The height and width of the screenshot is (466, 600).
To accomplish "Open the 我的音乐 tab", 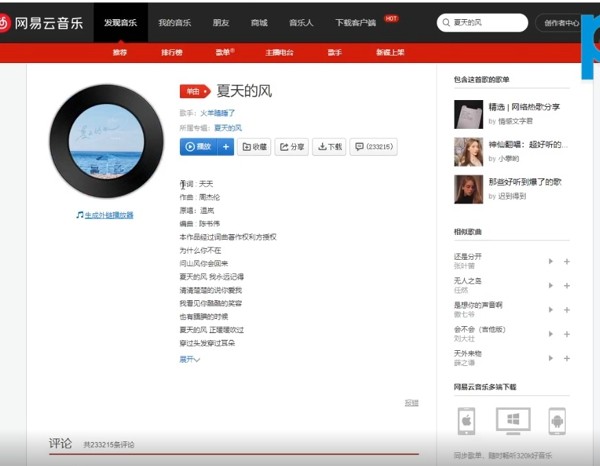I will coord(174,23).
